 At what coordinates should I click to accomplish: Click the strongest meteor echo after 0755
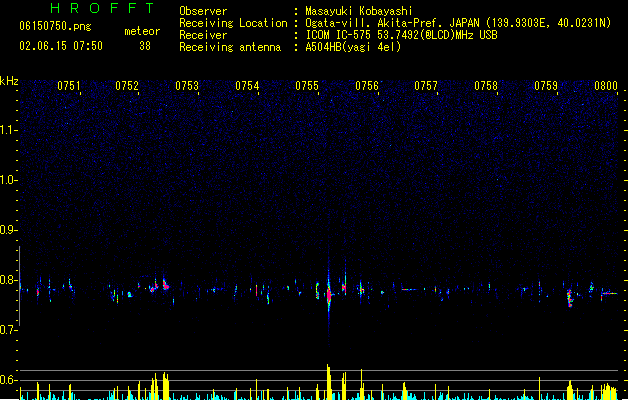[x=329, y=296]
